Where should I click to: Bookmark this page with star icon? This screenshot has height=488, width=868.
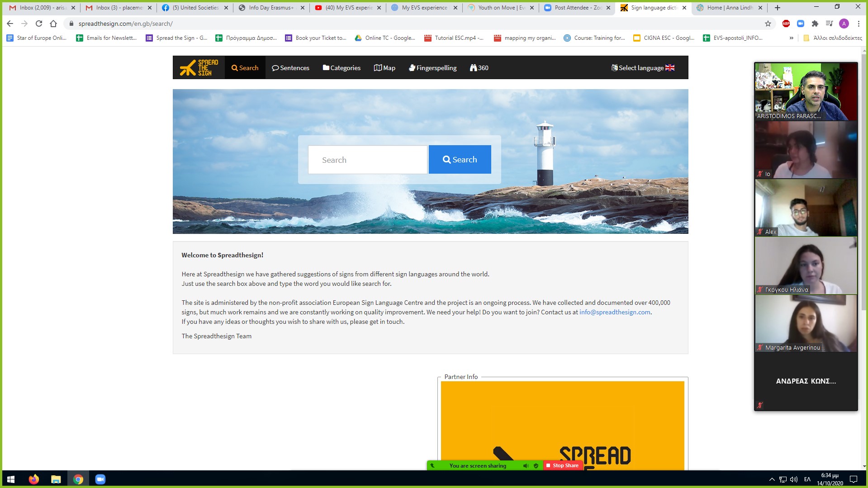[x=768, y=24]
